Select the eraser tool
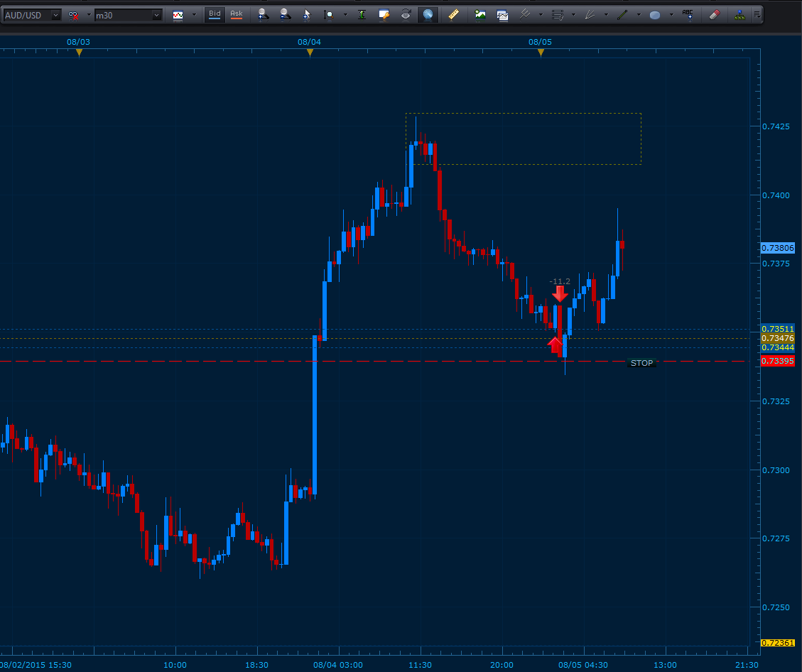The height and width of the screenshot is (672, 802). point(715,14)
